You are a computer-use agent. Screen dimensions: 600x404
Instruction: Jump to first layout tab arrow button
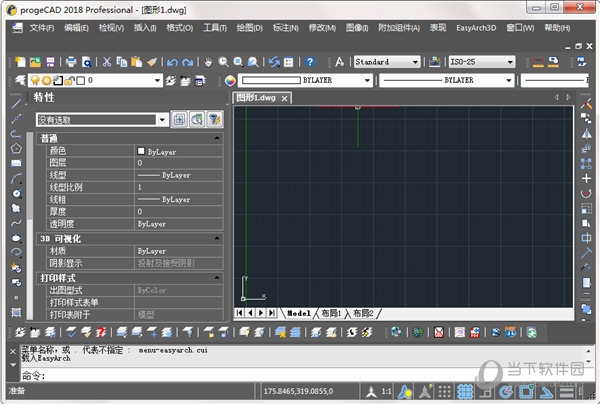coord(240,313)
